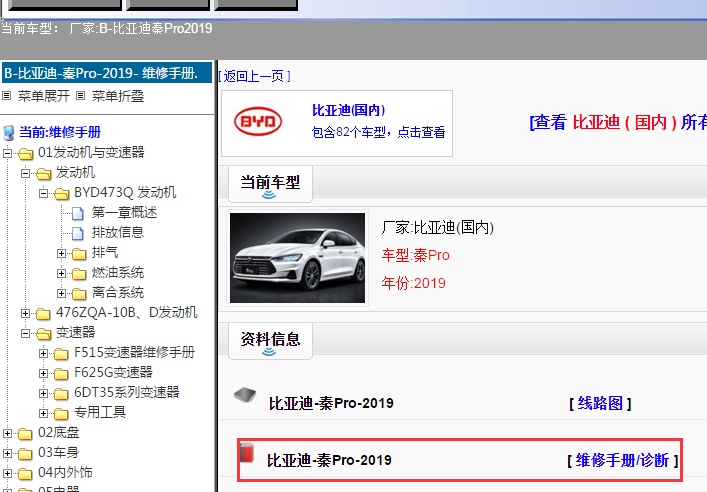Image resolution: width=707 pixels, height=492 pixels.
Task: Click the 当前车型 status line text
Action: point(106,28)
